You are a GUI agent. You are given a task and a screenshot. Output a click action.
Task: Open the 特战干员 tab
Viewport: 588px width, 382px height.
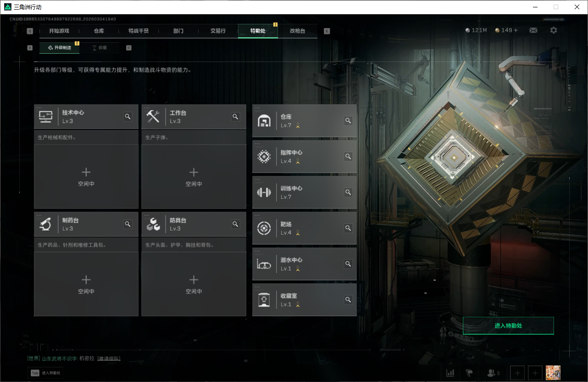click(138, 31)
